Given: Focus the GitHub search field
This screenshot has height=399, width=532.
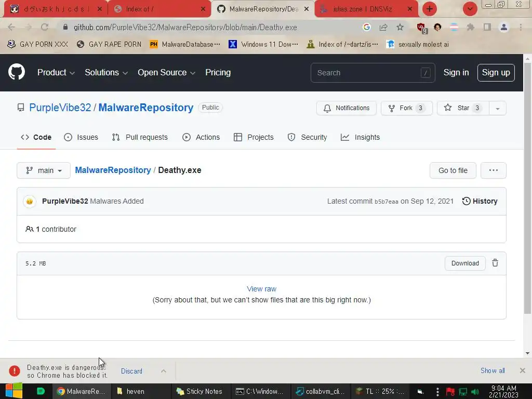Looking at the screenshot, I should click(373, 73).
